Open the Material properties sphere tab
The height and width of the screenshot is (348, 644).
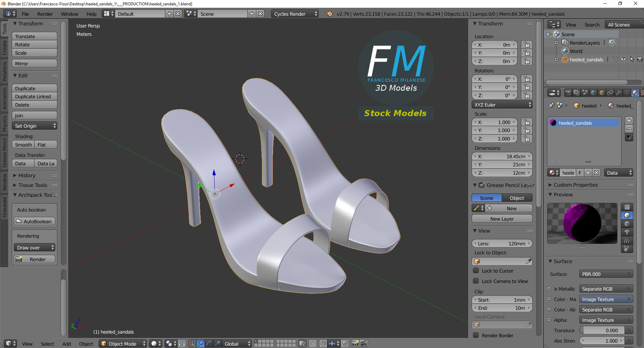635,93
